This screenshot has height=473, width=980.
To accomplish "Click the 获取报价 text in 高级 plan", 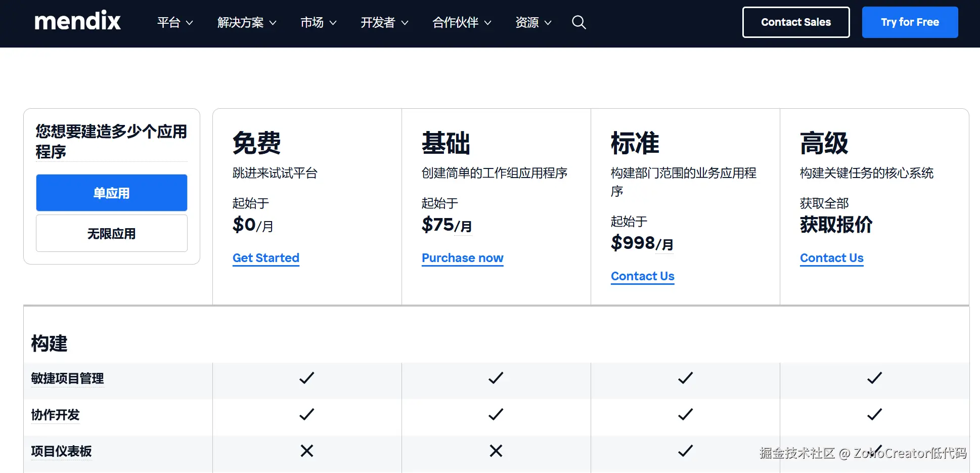I will (836, 225).
